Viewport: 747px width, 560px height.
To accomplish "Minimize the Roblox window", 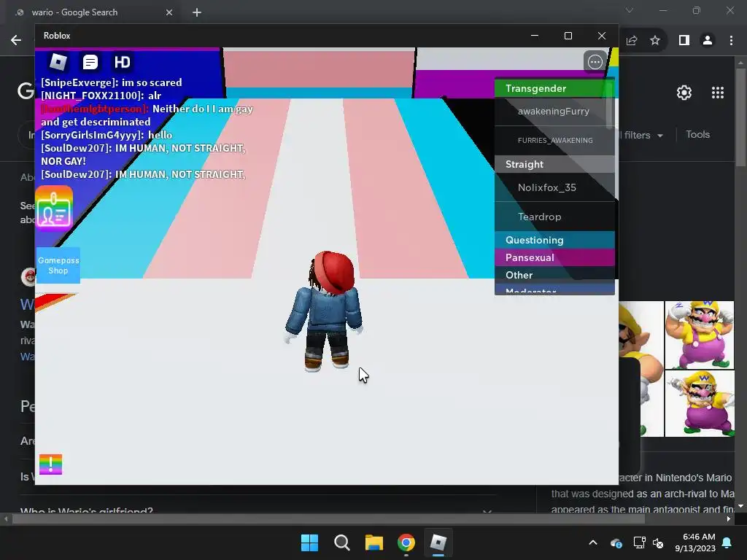I will pos(535,36).
